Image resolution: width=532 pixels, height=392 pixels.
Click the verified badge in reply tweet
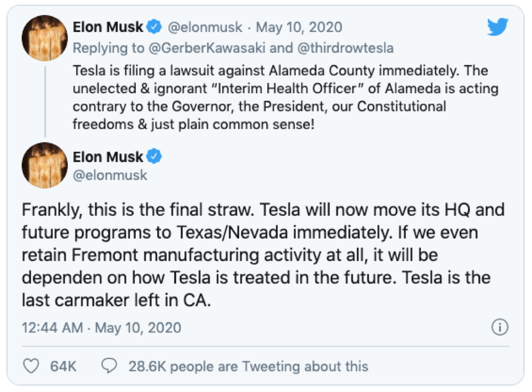[x=154, y=27]
